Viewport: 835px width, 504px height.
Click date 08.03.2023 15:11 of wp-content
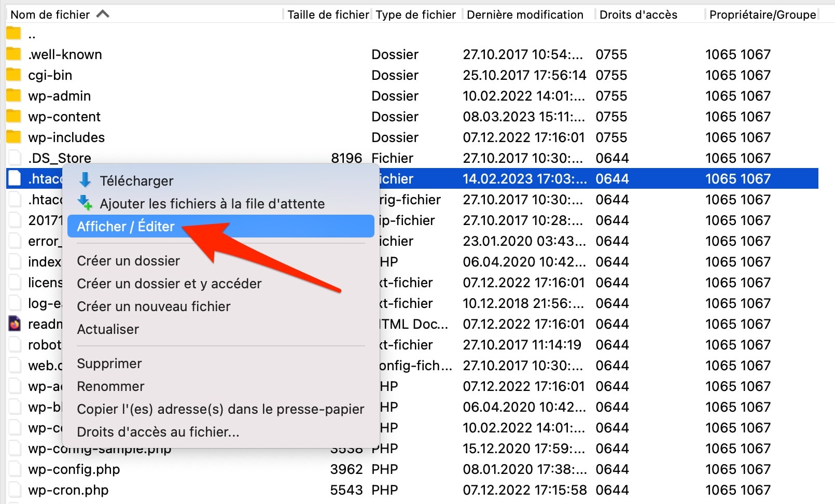524,117
